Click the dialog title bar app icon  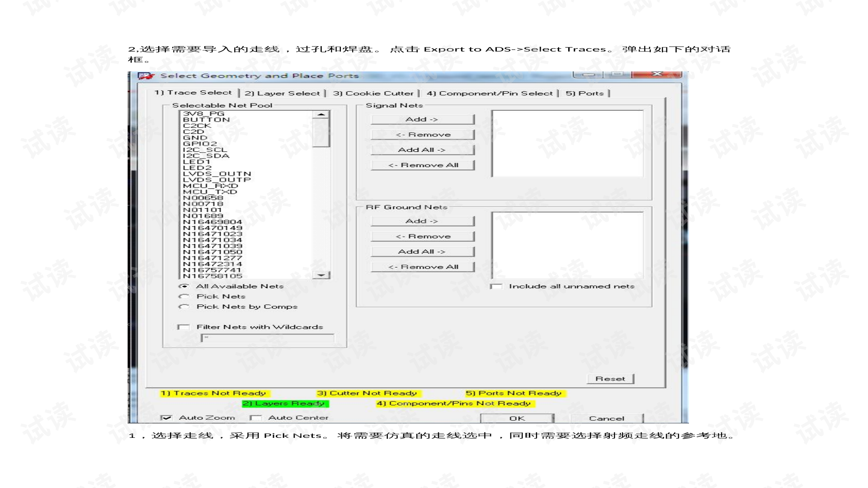pos(146,76)
